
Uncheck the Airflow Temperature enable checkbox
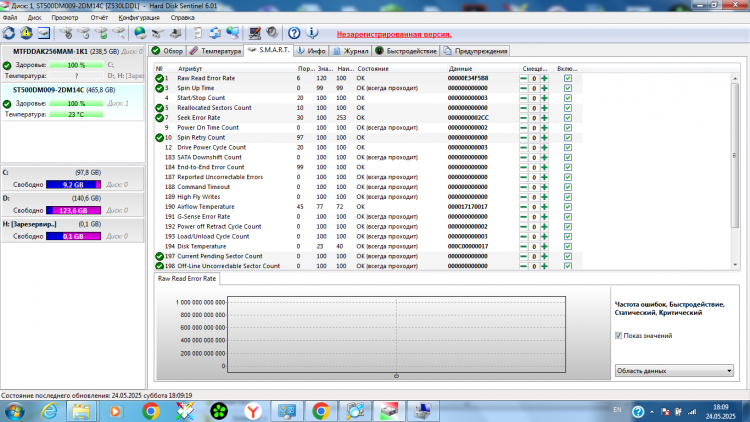(568, 207)
